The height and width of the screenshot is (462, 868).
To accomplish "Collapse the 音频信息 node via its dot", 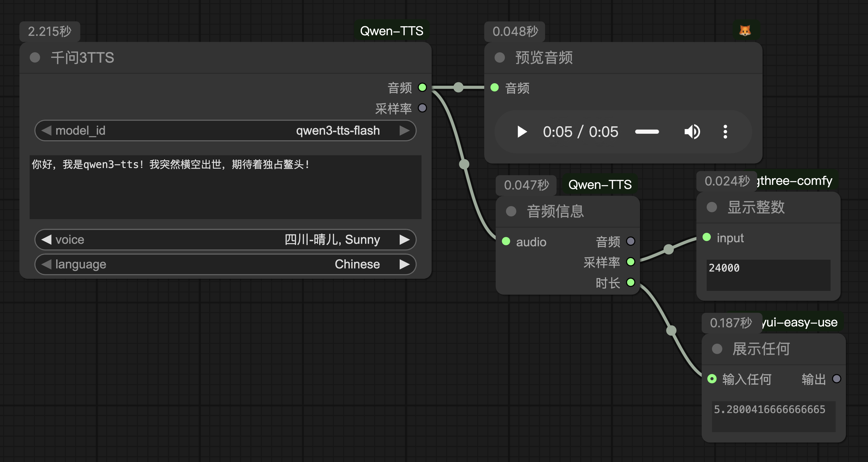I will coord(511,211).
